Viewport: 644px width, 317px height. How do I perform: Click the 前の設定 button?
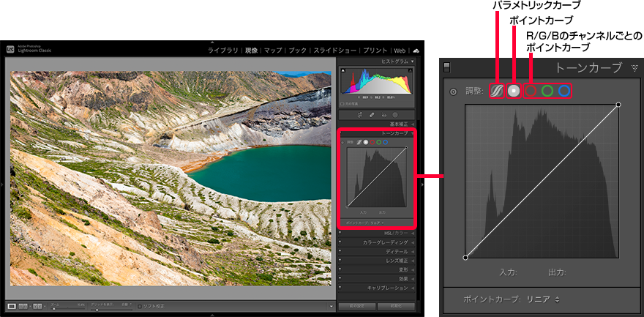coord(358,305)
